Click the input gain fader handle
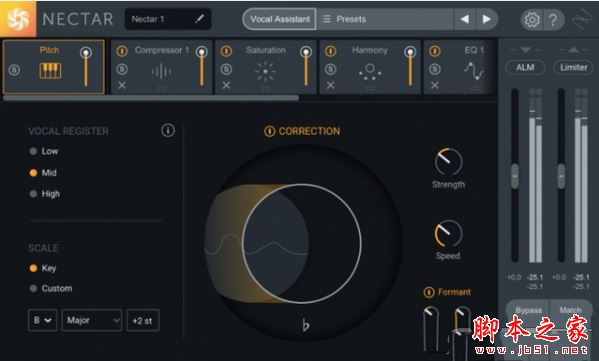The width and height of the screenshot is (599, 361). [515, 176]
